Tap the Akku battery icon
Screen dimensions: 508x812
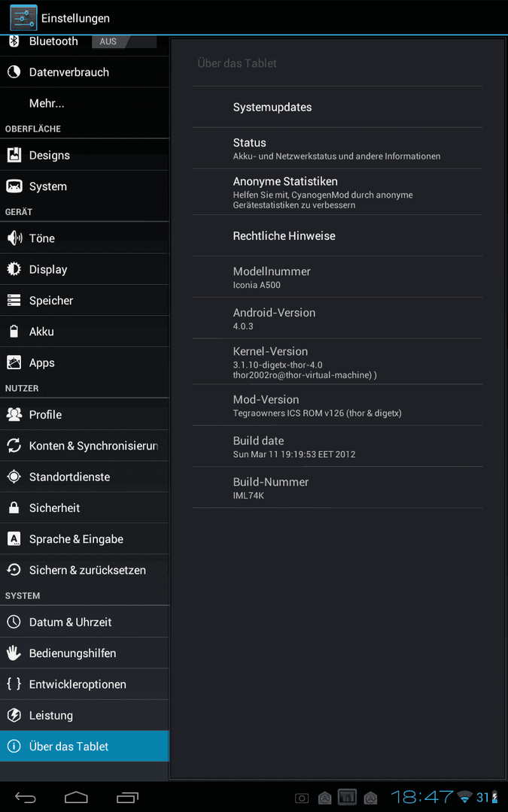pyautogui.click(x=14, y=332)
